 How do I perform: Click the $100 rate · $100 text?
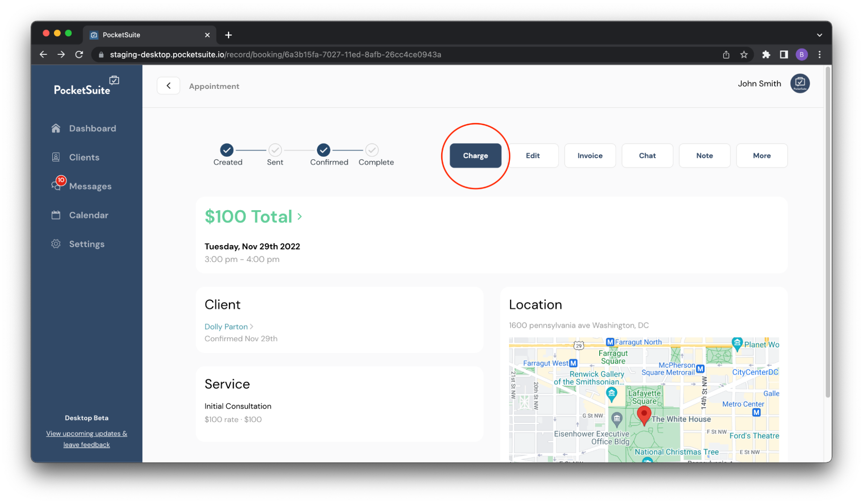233,419
